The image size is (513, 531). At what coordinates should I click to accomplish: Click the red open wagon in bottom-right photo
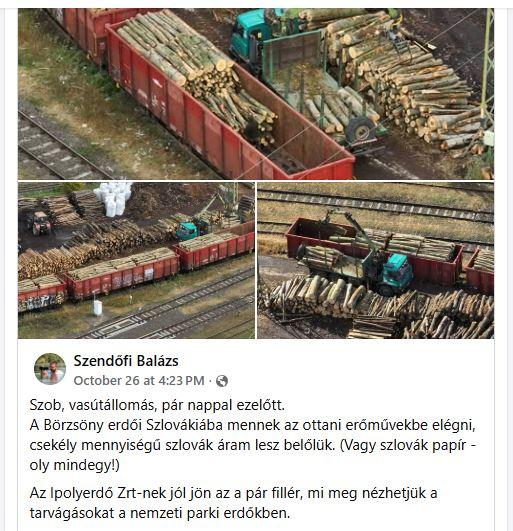click(x=374, y=252)
